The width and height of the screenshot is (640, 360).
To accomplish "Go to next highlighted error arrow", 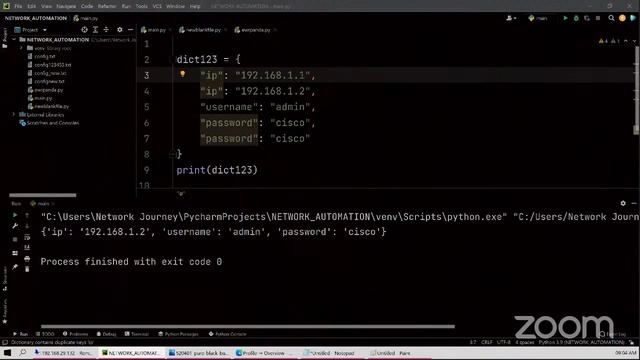I will tap(634, 41).
